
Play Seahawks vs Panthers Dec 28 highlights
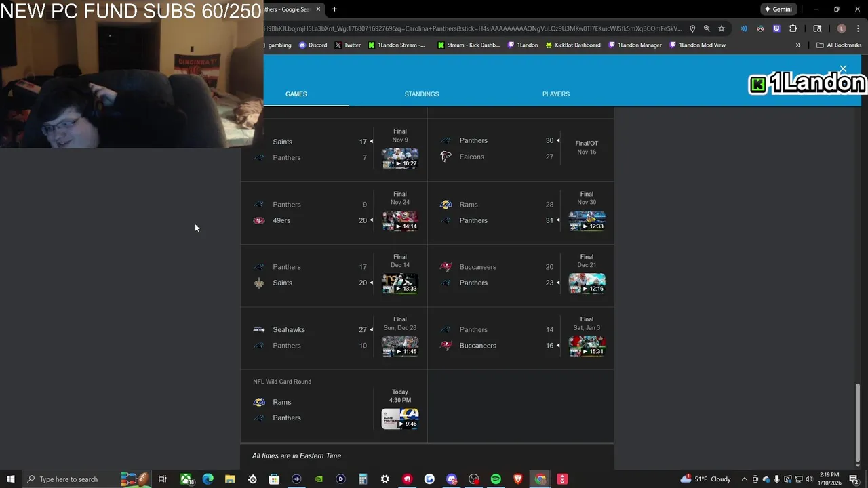tap(400, 346)
